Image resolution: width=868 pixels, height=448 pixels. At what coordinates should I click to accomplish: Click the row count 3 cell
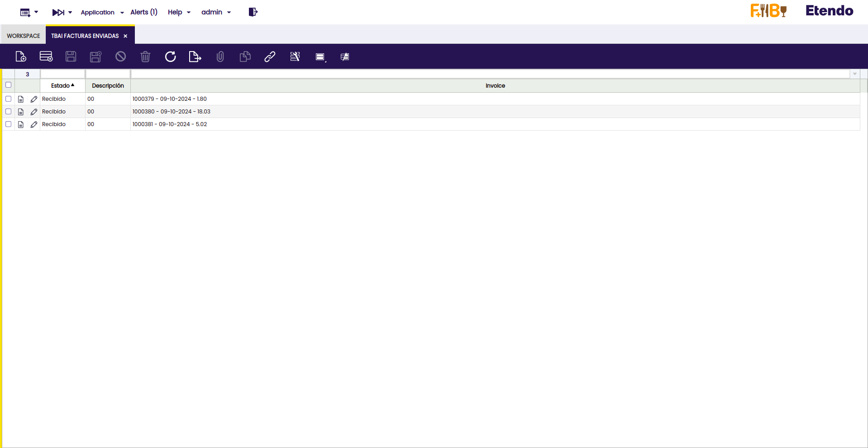pyautogui.click(x=28, y=74)
